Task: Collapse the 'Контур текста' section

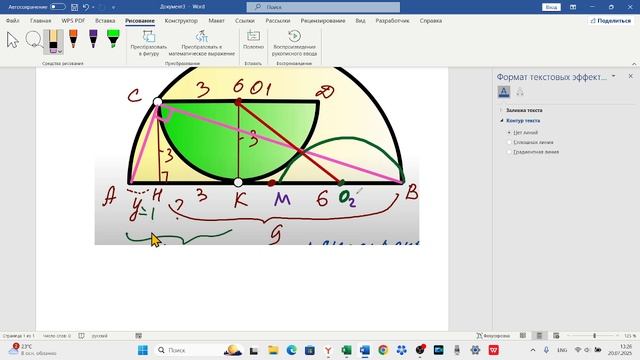Action: click(520, 121)
